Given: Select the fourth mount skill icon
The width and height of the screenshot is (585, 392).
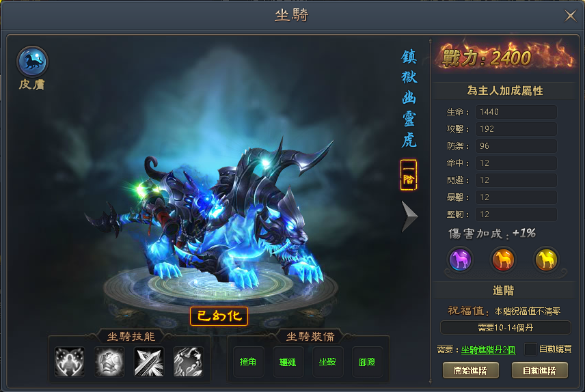Looking at the screenshot, I should (189, 361).
